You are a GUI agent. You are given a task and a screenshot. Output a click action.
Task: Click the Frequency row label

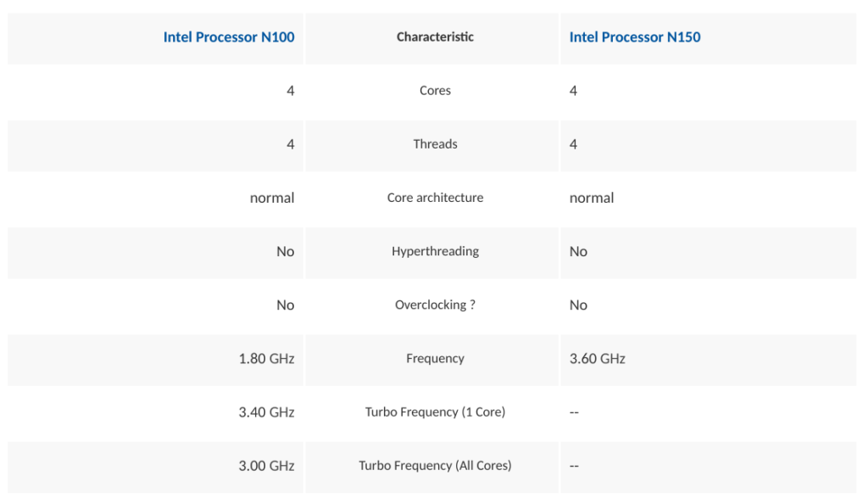pos(435,358)
